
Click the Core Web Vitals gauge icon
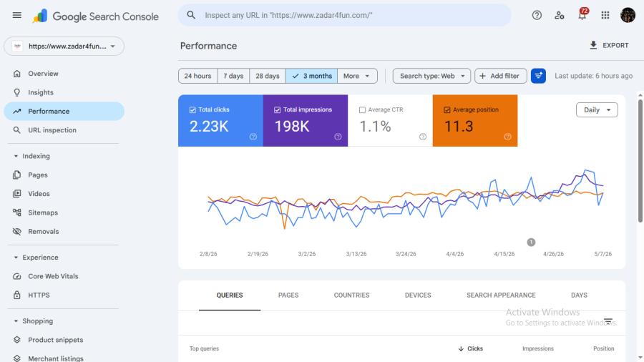tap(17, 276)
